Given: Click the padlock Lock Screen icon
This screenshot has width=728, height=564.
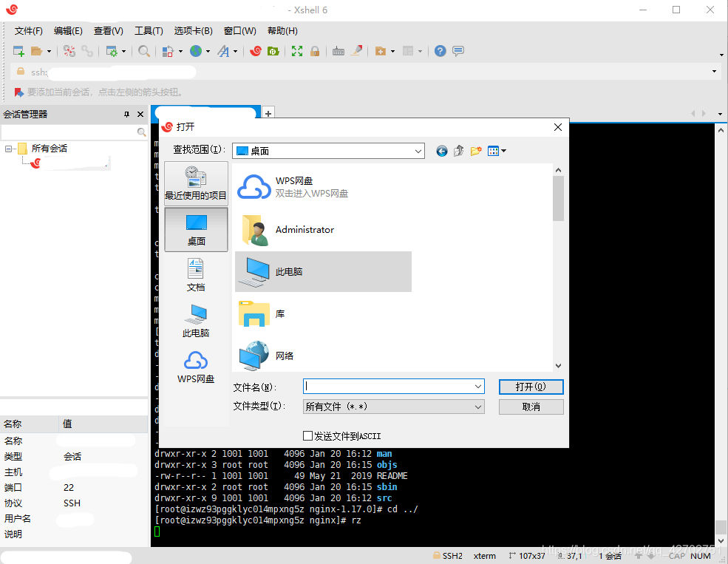Looking at the screenshot, I should tap(315, 51).
